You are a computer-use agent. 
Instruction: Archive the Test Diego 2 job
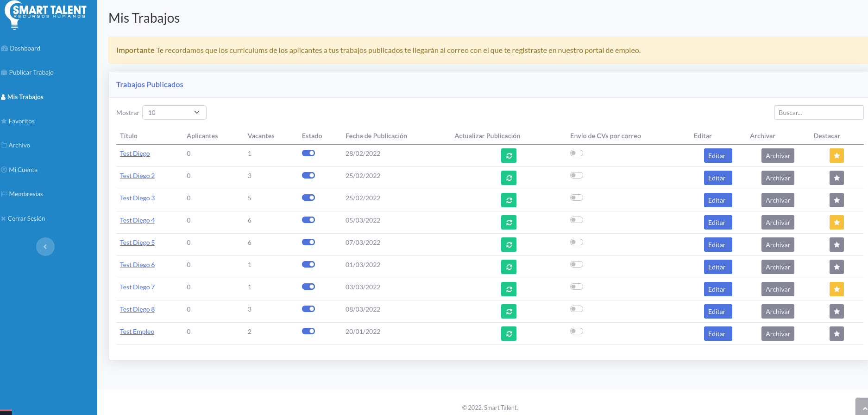point(778,178)
